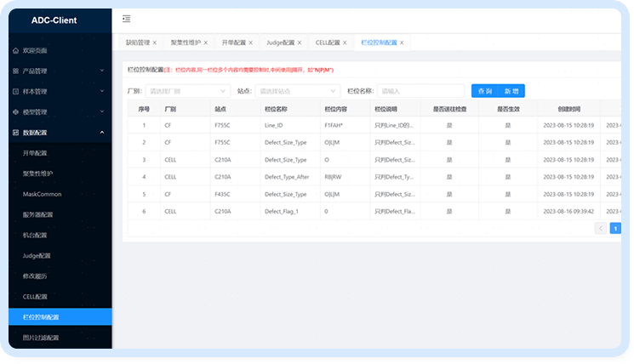The image size is (634, 364).
Task: Collapse the 数据配置 submenu chevron
Action: [x=101, y=133]
